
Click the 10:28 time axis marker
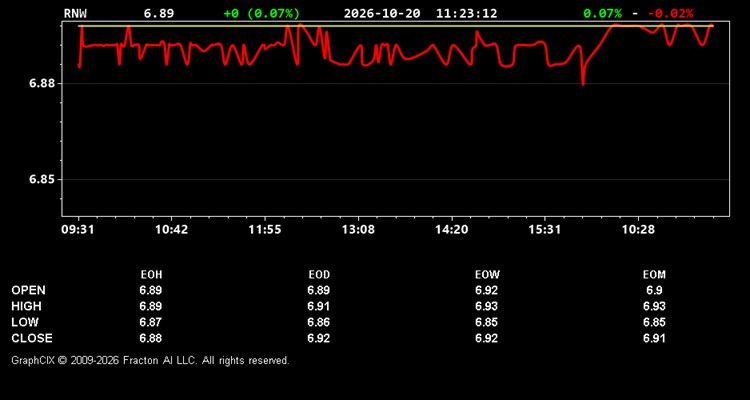pos(638,229)
